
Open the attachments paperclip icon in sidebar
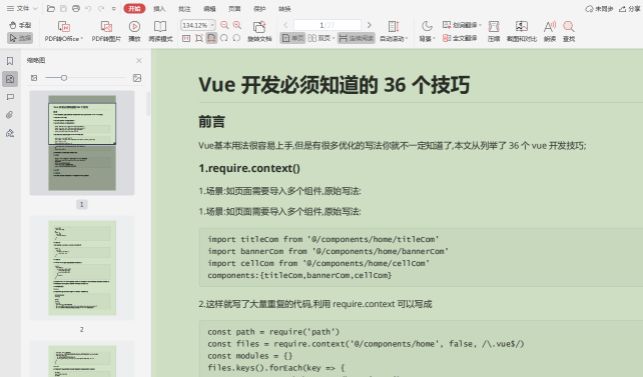[x=10, y=115]
